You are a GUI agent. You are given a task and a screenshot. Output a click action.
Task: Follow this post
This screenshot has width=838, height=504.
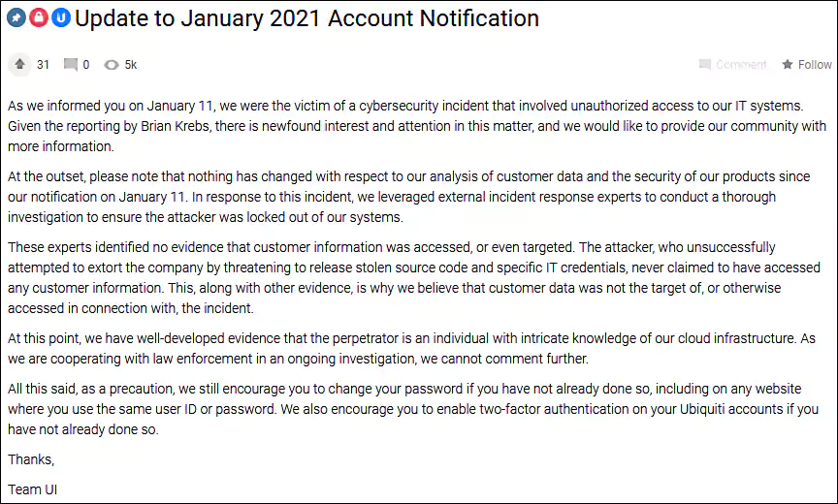807,65
